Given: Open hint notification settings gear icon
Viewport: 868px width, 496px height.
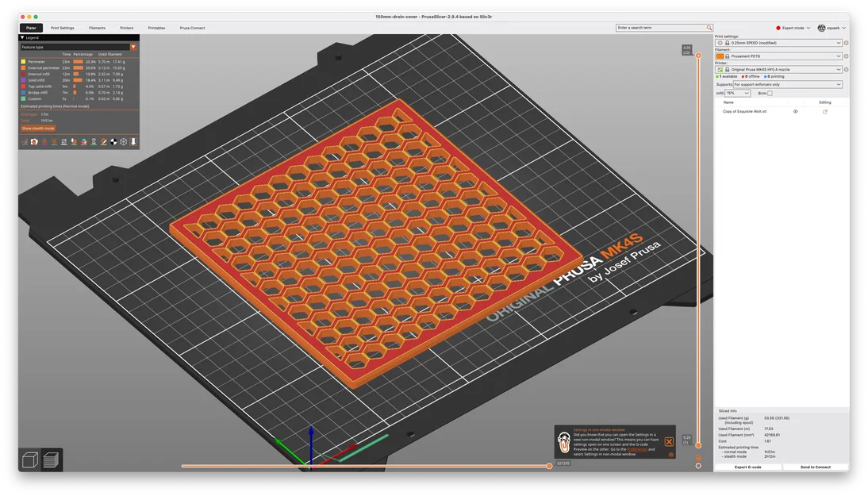Looking at the screenshot, I should coord(671,455).
